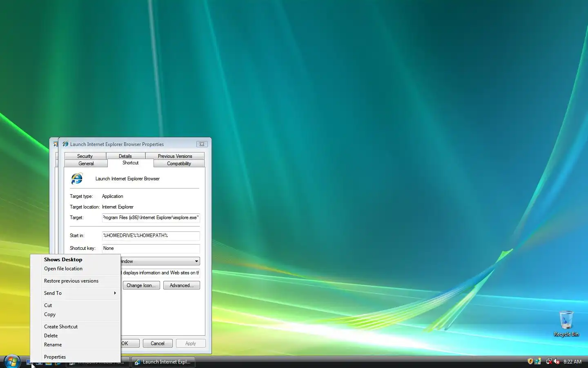The width and height of the screenshot is (588, 368).
Task: Click the Start in: label
Action: click(x=77, y=236)
